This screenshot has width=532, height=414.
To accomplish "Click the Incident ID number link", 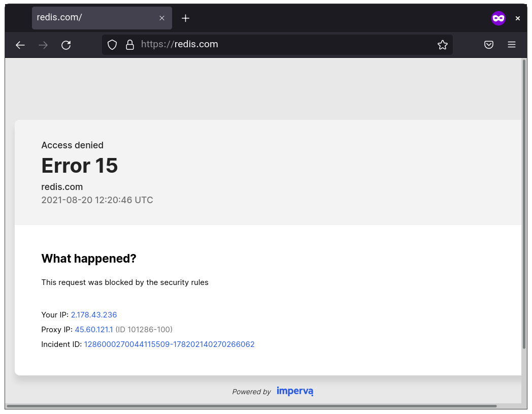I will (170, 344).
